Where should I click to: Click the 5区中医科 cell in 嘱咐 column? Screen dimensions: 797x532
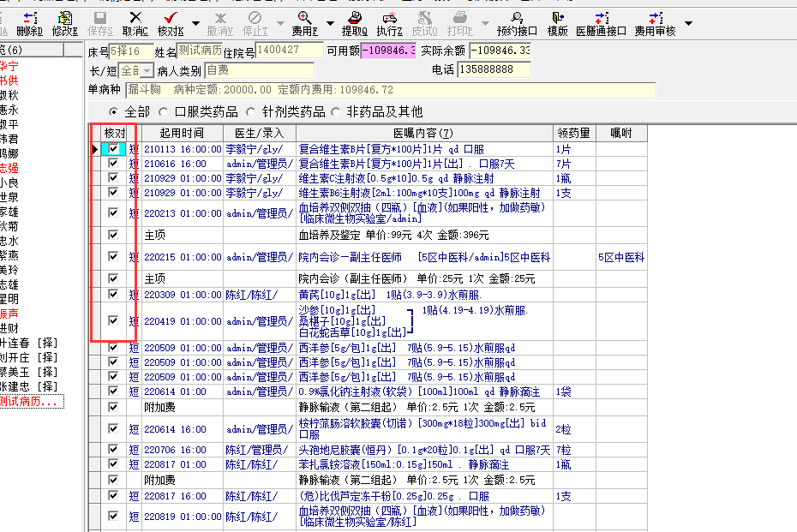621,257
